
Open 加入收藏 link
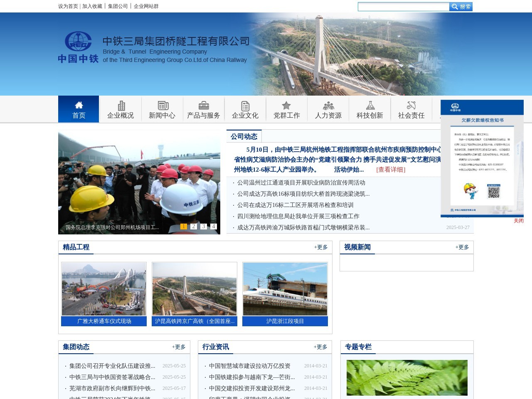[x=92, y=6]
